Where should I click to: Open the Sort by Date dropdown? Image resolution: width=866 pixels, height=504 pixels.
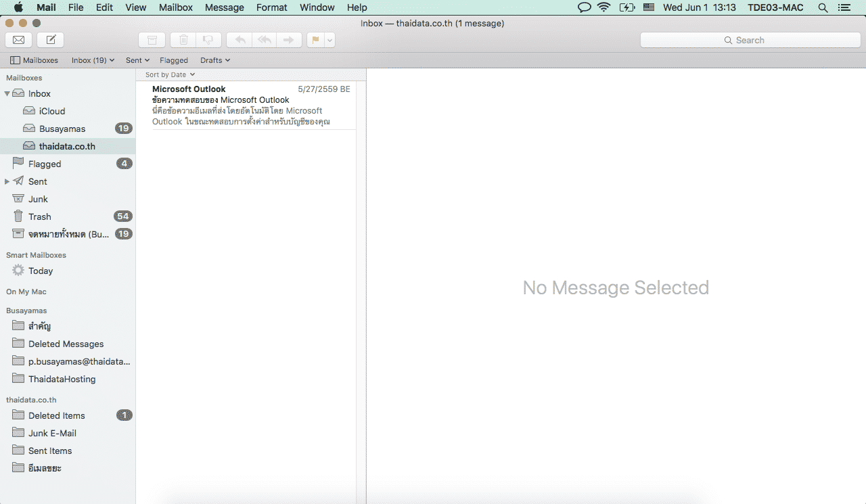(170, 74)
